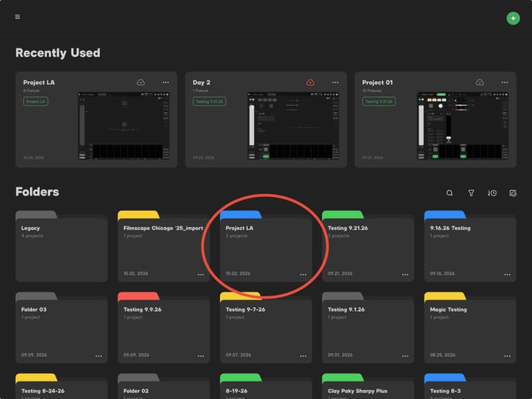
Task: Open options for Testing 9.1.26 folder
Action: coord(405,356)
